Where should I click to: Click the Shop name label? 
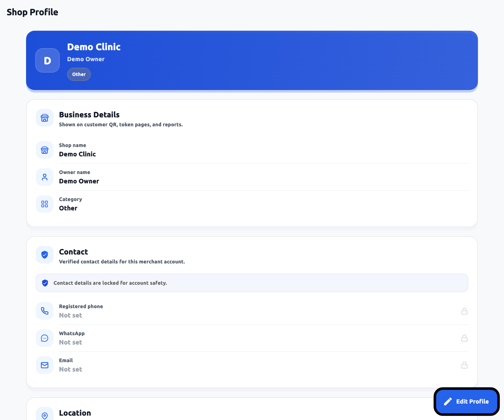[x=72, y=145]
